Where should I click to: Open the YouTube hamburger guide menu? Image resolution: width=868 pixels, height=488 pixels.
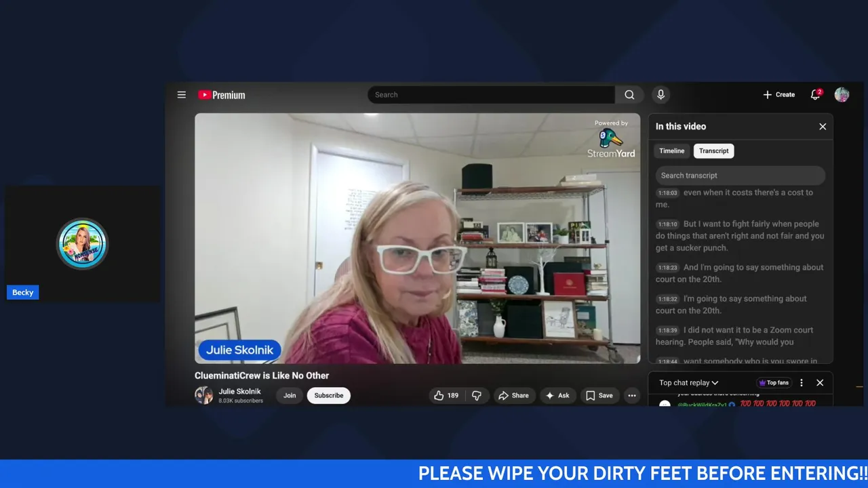coord(182,95)
